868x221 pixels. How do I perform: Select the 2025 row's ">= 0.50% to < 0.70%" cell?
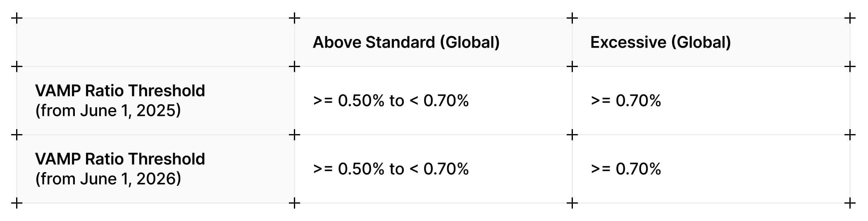point(391,101)
